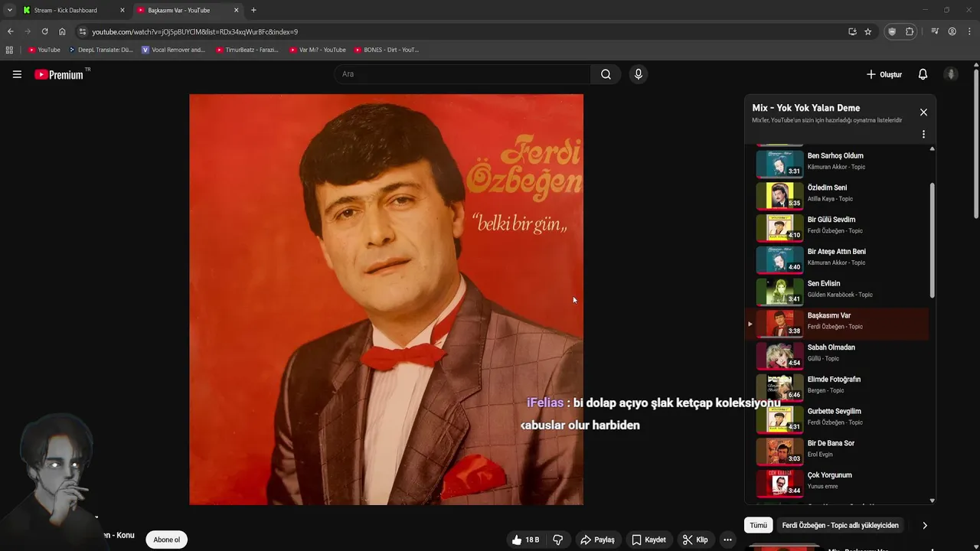Open the DeepL Translate bookmark

100,50
